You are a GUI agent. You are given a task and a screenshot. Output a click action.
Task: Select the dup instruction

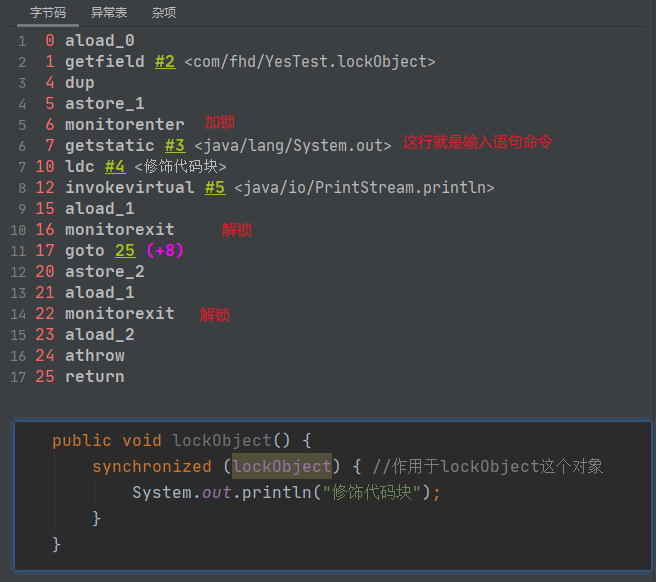pos(79,83)
